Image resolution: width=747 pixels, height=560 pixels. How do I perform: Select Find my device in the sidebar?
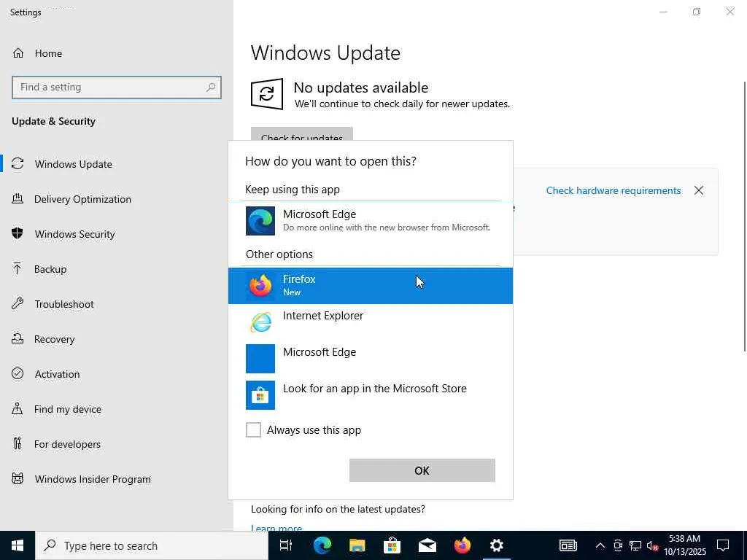pyautogui.click(x=68, y=409)
